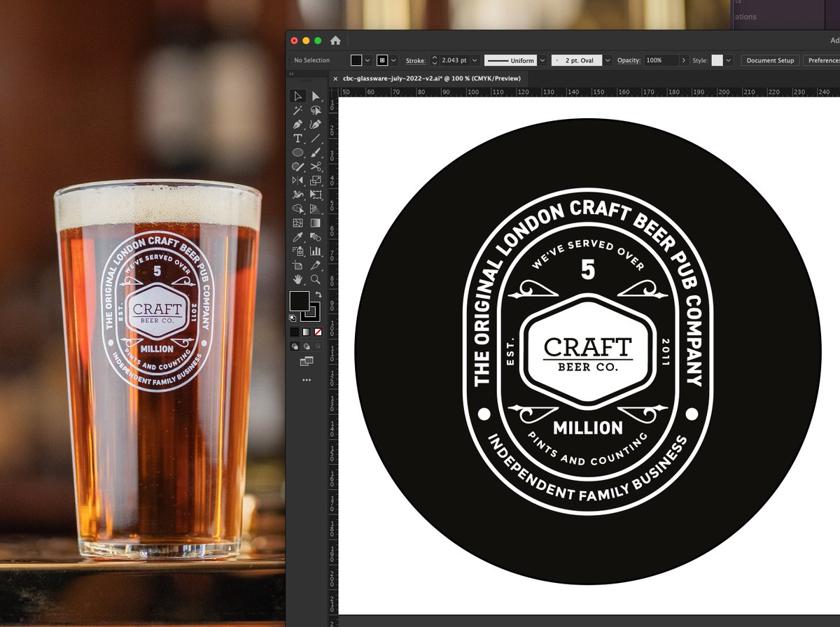Select the Free Transform tool

pyautogui.click(x=316, y=194)
